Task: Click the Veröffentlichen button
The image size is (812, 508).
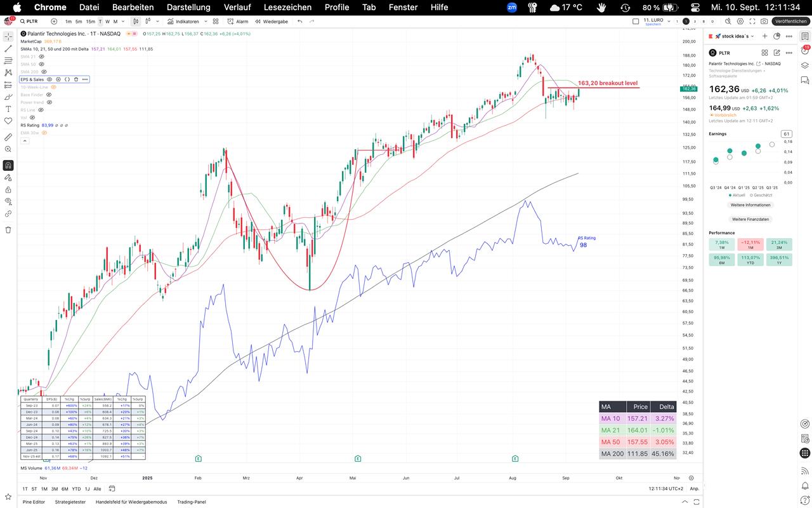Action: click(x=790, y=21)
